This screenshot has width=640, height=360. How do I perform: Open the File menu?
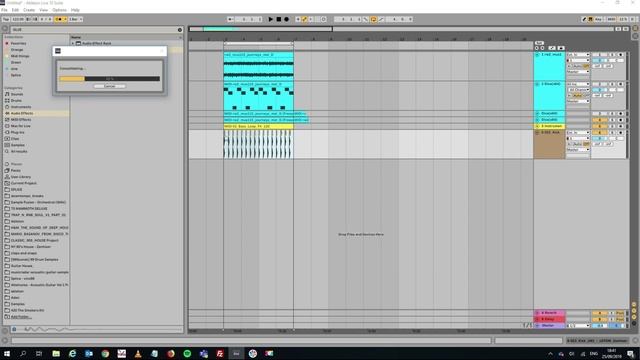pyautogui.click(x=4, y=10)
